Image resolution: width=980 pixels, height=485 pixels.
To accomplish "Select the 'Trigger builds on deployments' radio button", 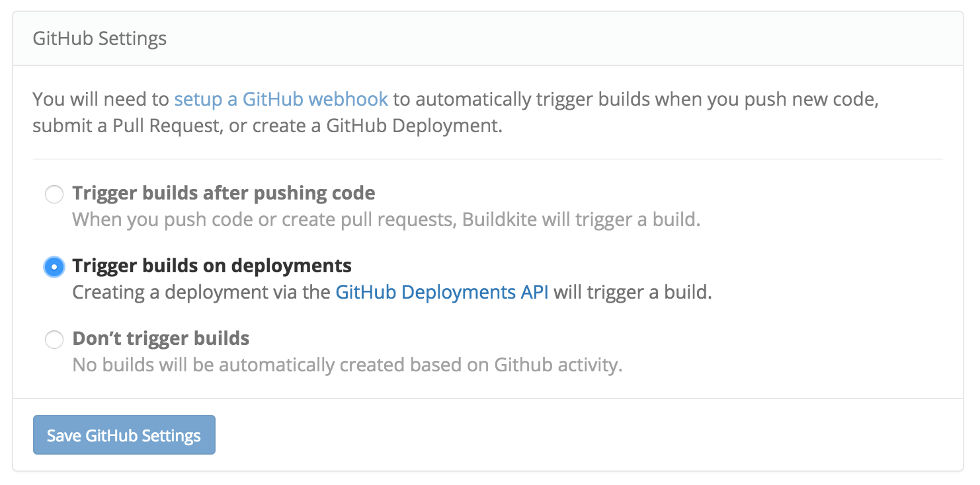I will click(x=54, y=267).
